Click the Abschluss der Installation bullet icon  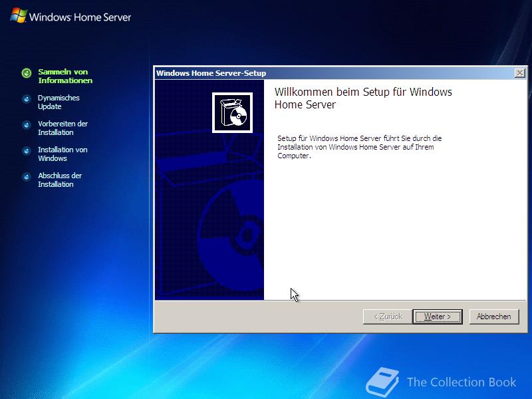click(x=27, y=177)
